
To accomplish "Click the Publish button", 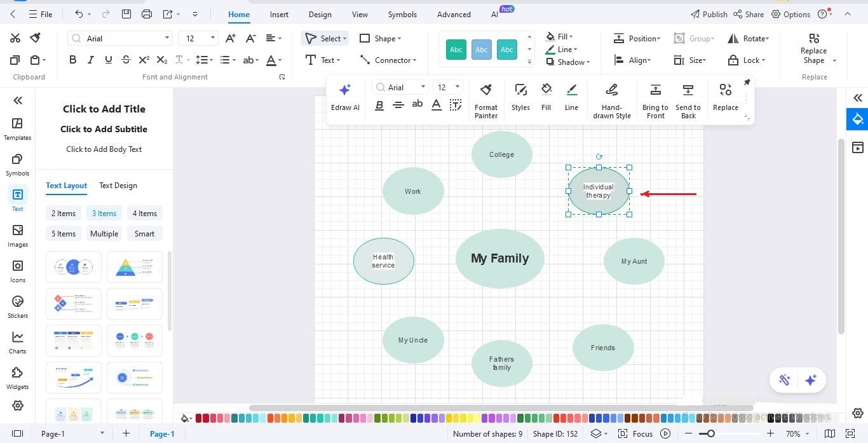I will coord(709,14).
